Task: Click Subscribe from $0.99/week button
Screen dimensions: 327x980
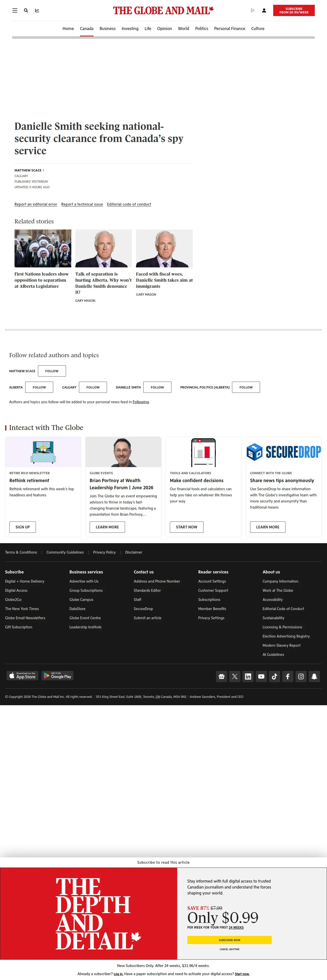Action: click(x=294, y=10)
